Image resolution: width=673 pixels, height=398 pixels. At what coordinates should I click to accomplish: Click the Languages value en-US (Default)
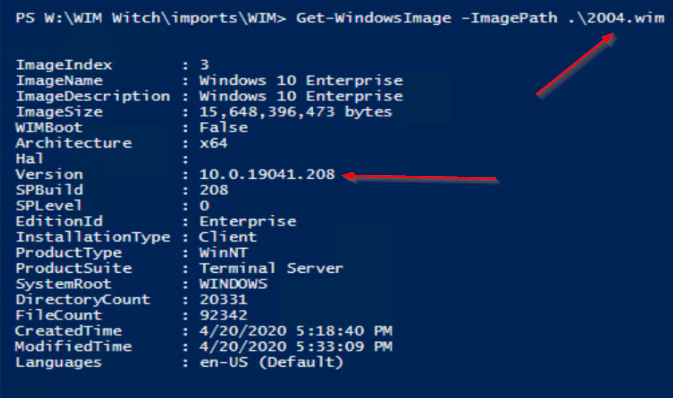click(272, 362)
